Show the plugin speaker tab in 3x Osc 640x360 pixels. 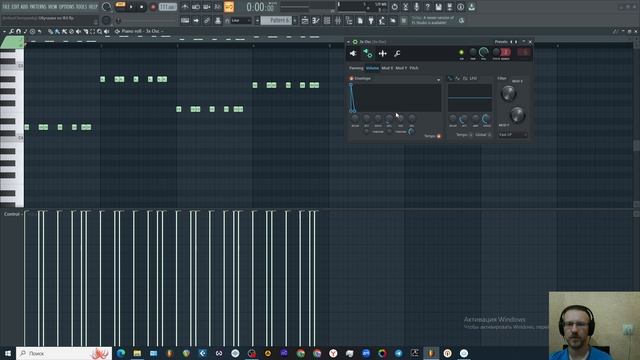pyautogui.click(x=353, y=53)
